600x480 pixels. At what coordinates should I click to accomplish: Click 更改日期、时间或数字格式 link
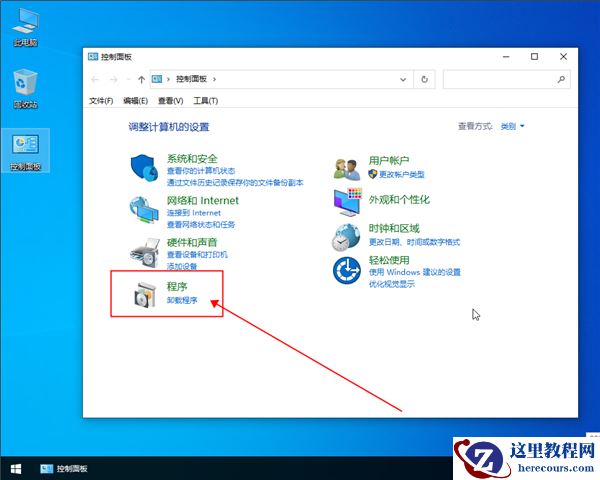414,242
